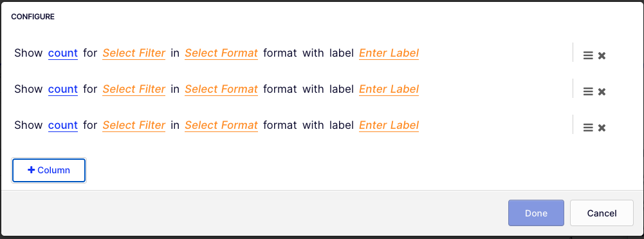Open Select Format in the second row

221,90
